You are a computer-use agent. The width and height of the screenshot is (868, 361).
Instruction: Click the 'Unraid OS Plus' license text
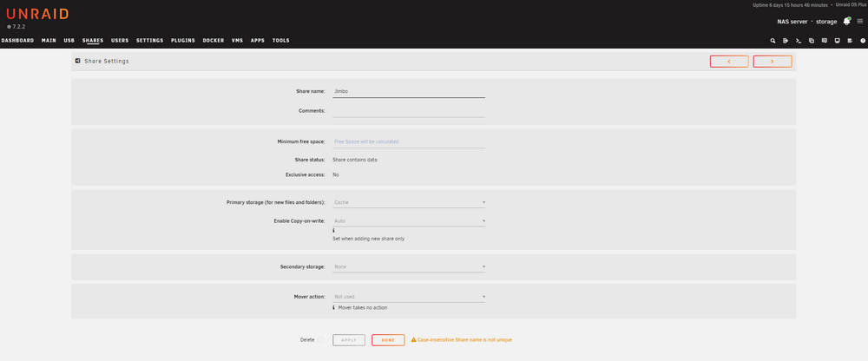coord(851,5)
